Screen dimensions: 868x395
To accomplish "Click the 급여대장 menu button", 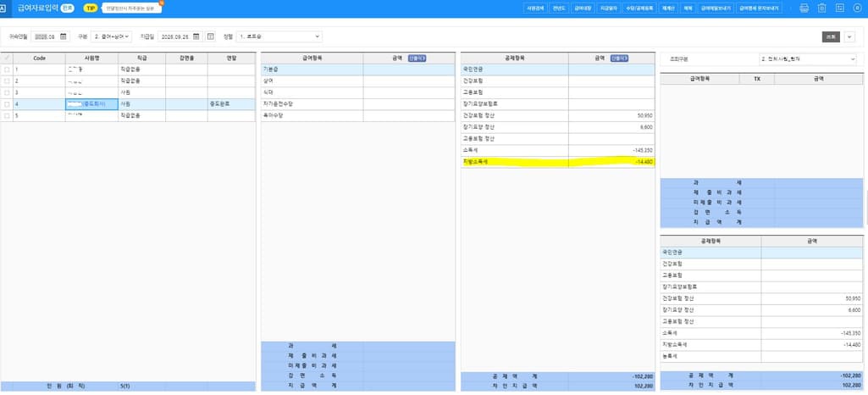I will click(583, 8).
